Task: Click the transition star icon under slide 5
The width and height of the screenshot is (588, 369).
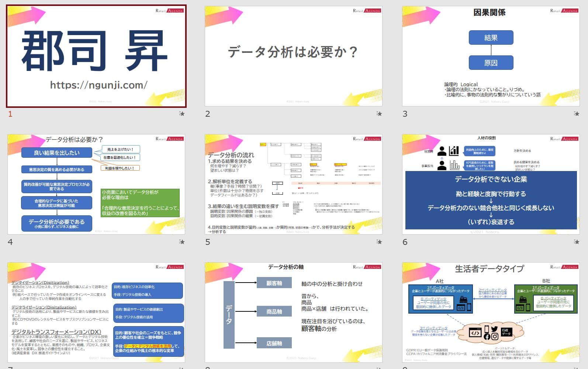Action: pyautogui.click(x=379, y=242)
